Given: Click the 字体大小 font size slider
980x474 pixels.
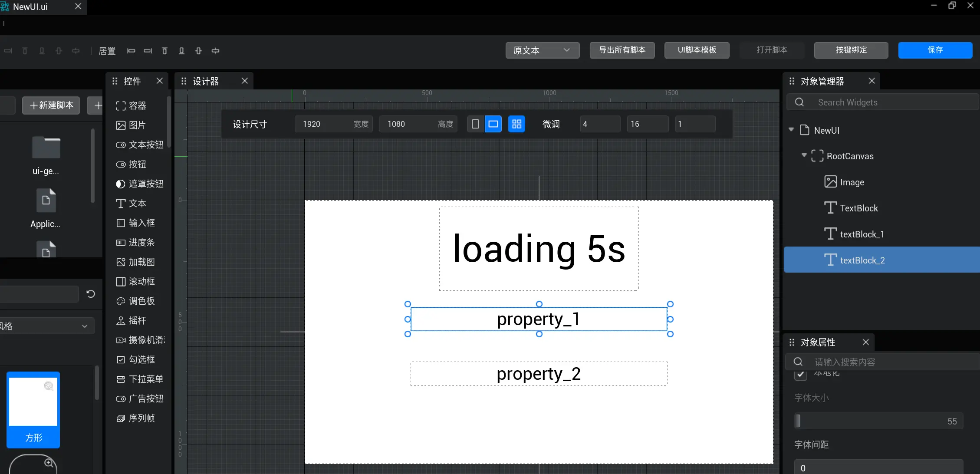Looking at the screenshot, I should pos(878,421).
